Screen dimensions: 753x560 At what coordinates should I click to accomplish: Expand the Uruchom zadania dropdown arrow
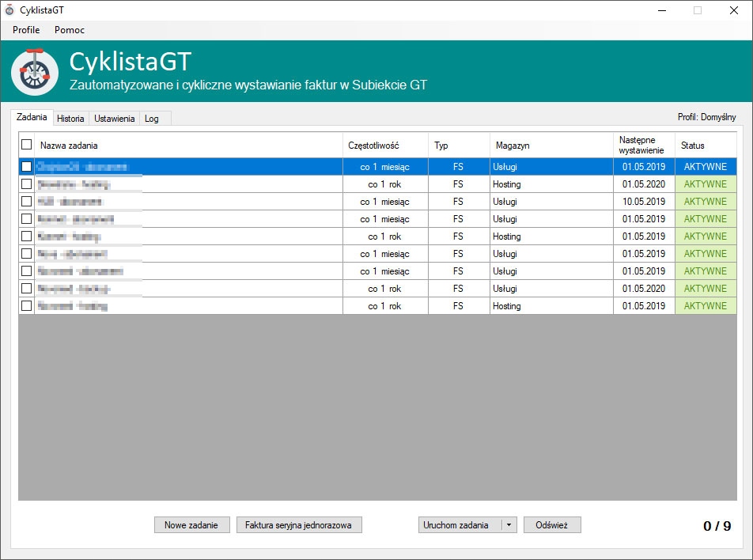coord(509,525)
